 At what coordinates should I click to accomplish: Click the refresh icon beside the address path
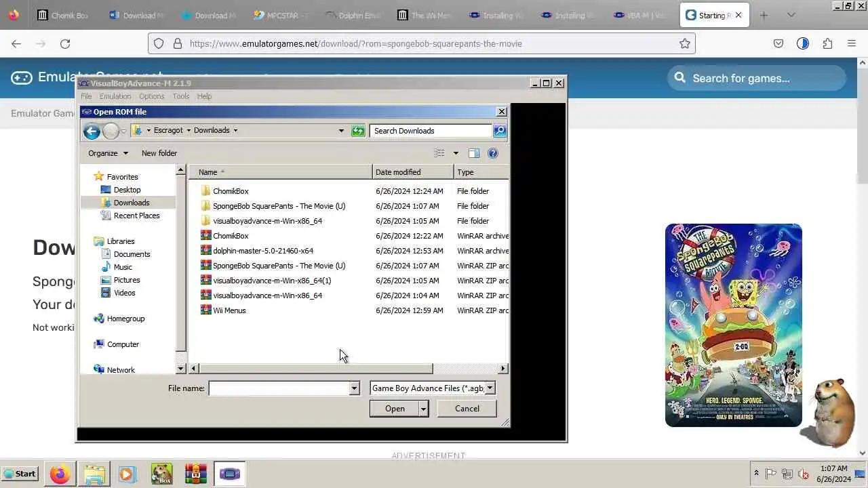coord(358,131)
